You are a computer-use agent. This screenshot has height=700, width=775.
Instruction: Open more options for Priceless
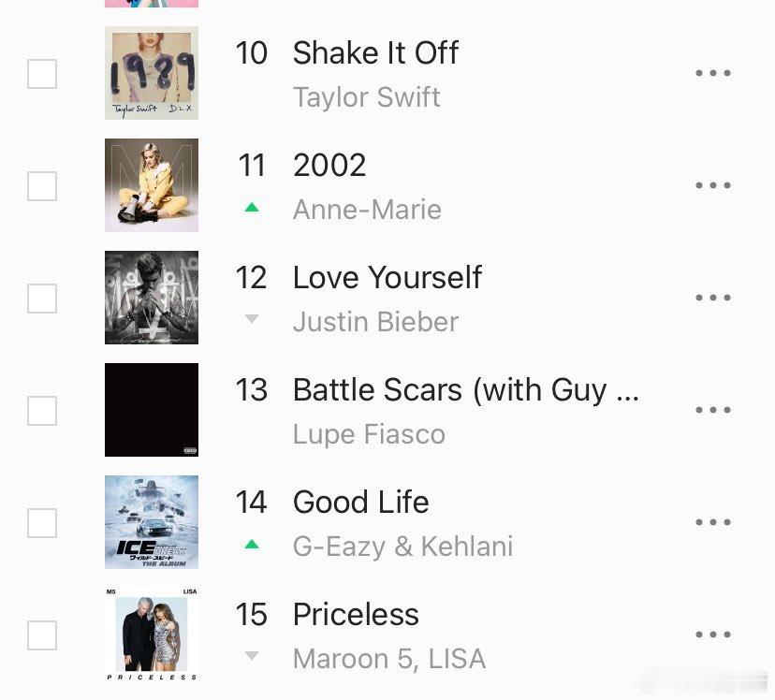pyautogui.click(x=712, y=634)
